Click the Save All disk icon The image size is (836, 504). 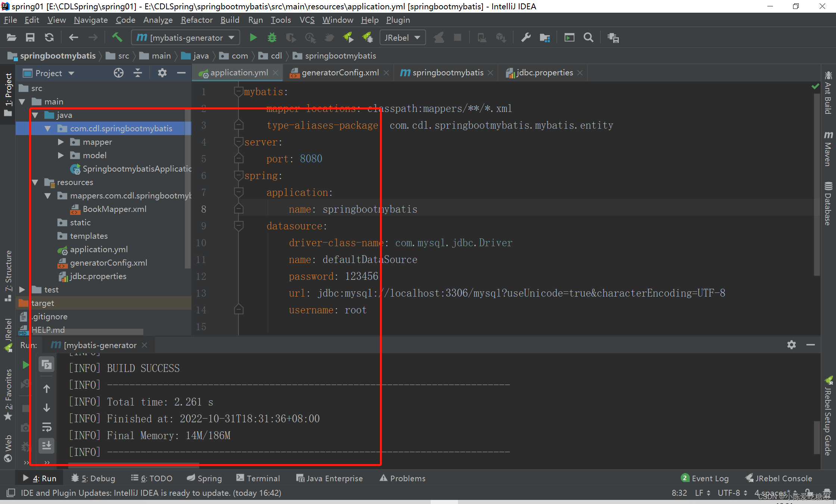point(30,37)
